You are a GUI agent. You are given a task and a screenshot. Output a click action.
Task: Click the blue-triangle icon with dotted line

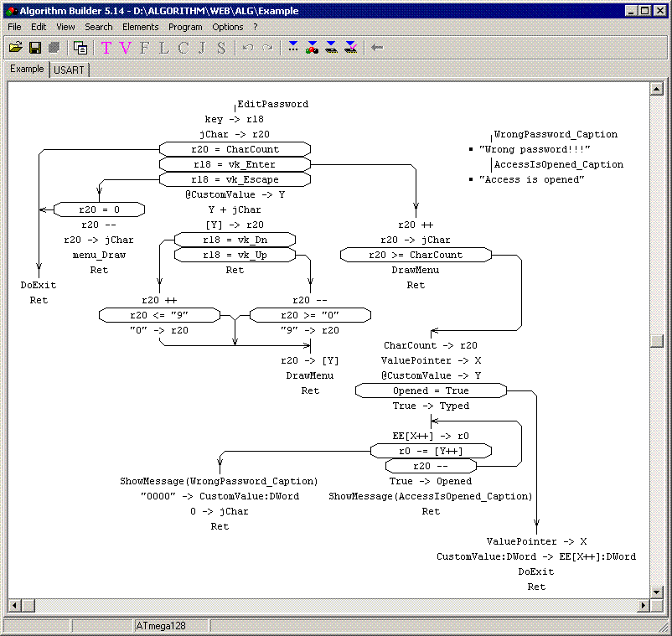pos(292,48)
